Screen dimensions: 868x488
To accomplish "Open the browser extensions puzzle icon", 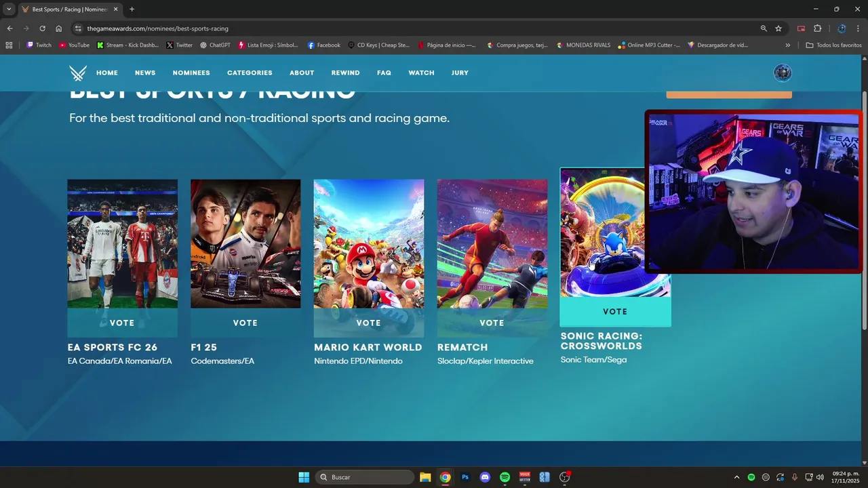I will pos(817,28).
